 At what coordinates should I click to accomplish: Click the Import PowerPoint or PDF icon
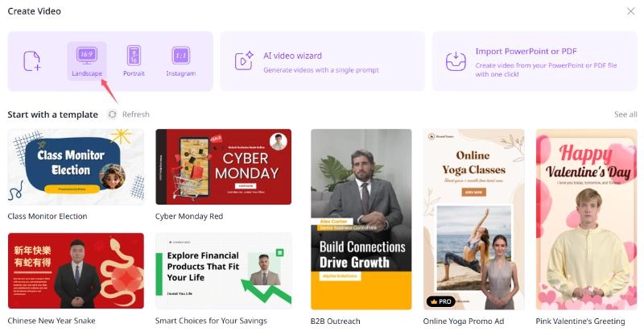coord(456,61)
